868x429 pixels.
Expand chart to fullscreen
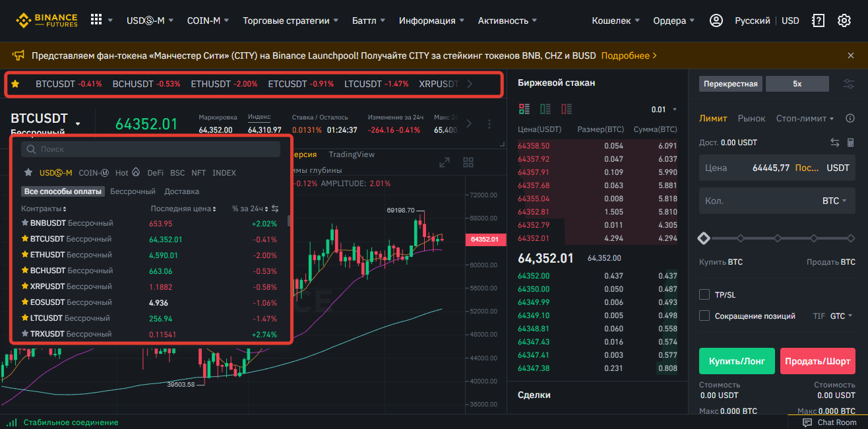[445, 162]
